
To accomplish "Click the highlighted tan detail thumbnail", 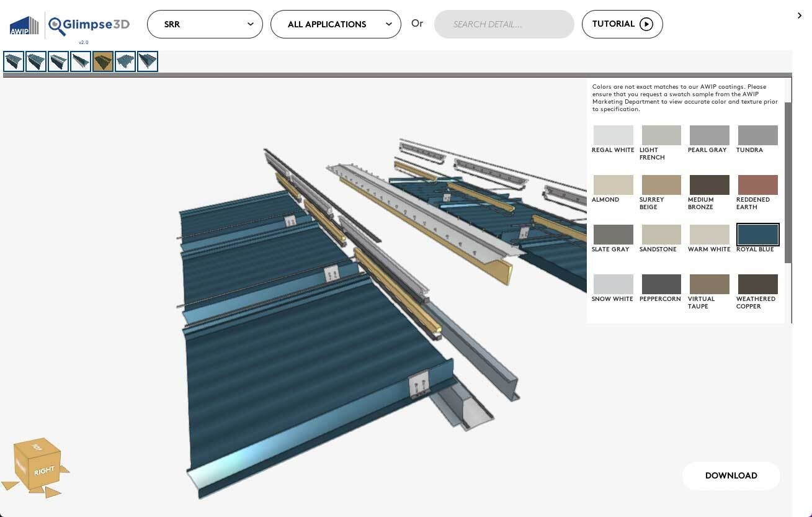I will pyautogui.click(x=103, y=61).
